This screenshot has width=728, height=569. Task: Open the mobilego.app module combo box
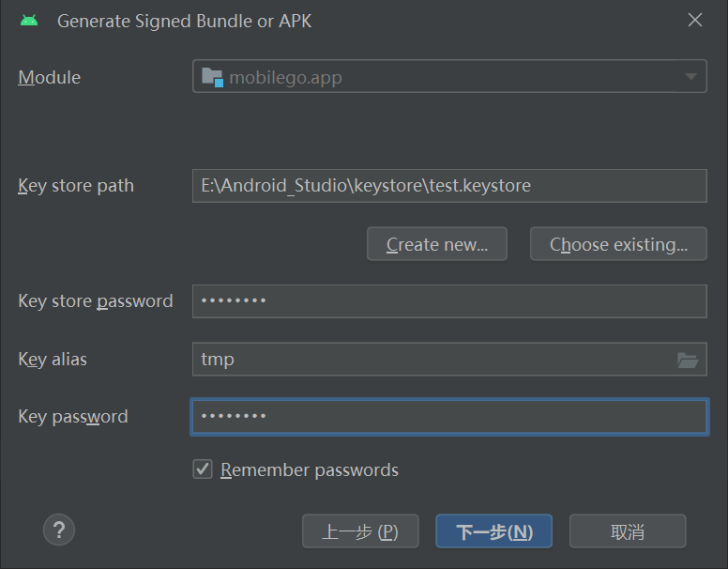point(441,77)
